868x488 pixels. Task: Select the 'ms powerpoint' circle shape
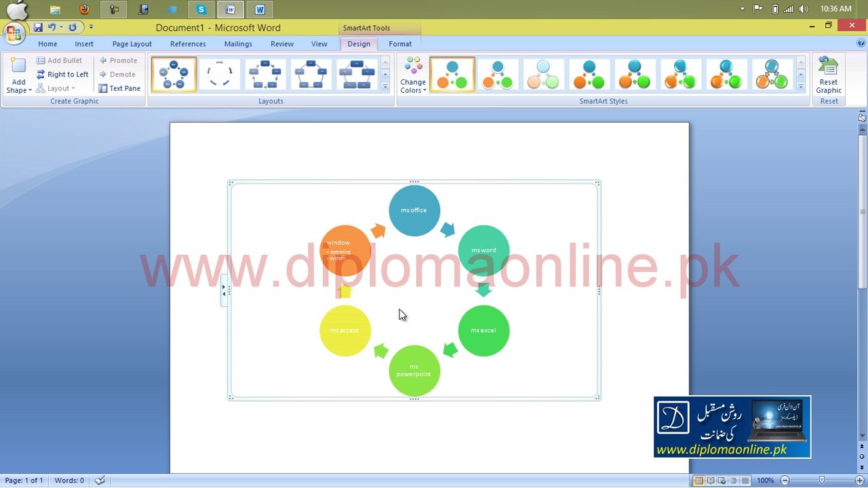414,371
